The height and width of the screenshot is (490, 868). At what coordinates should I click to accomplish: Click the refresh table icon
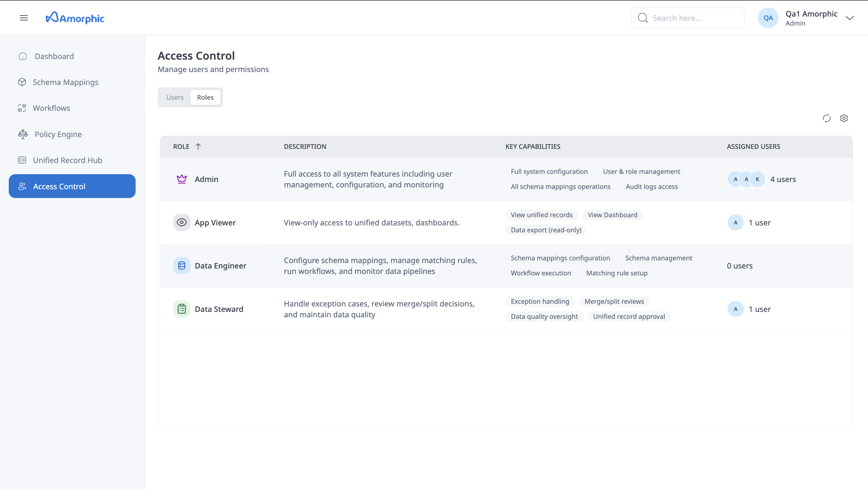point(826,118)
